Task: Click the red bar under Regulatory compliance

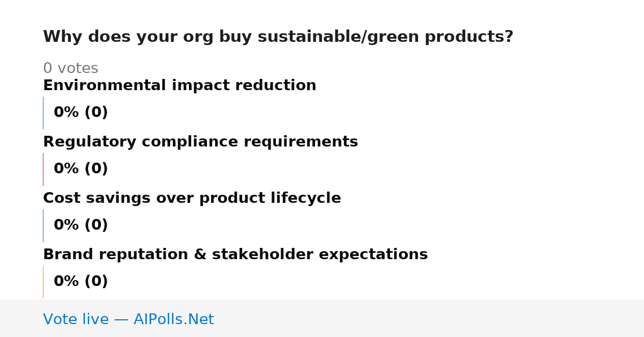Action: click(43, 169)
